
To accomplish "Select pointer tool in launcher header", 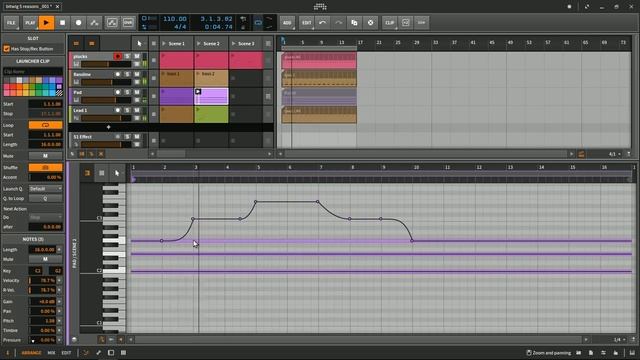I will 140,43.
